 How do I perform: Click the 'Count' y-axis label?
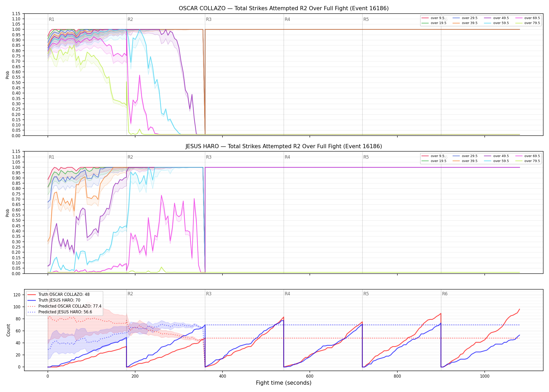8,330
